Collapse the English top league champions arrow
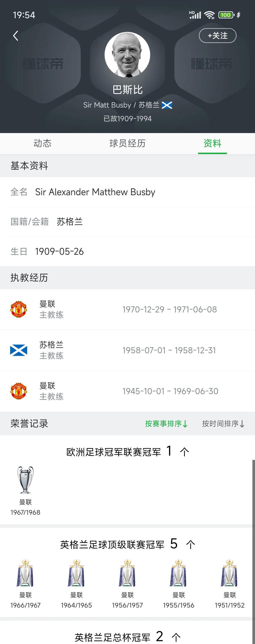Image resolution: width=255 pixels, height=644 pixels. pyautogui.click(x=191, y=545)
